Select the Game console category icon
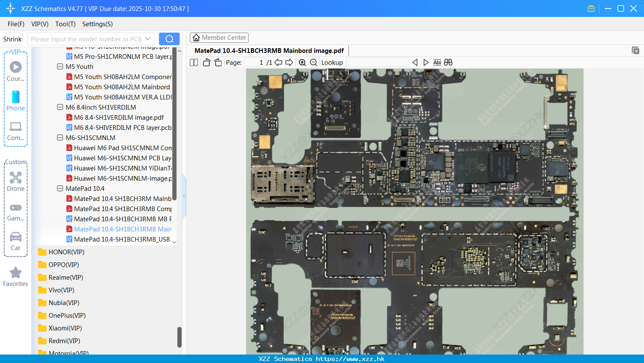The height and width of the screenshot is (363, 644). pyautogui.click(x=16, y=212)
